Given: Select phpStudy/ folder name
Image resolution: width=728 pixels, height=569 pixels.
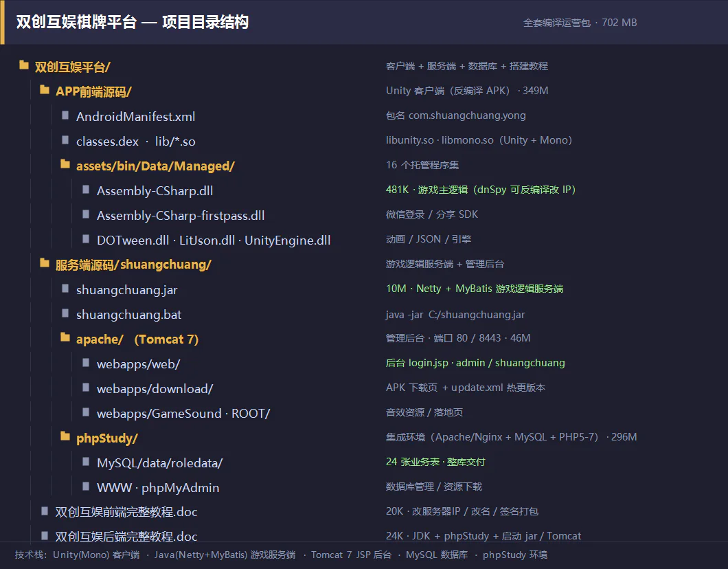Looking at the screenshot, I should 106,438.
